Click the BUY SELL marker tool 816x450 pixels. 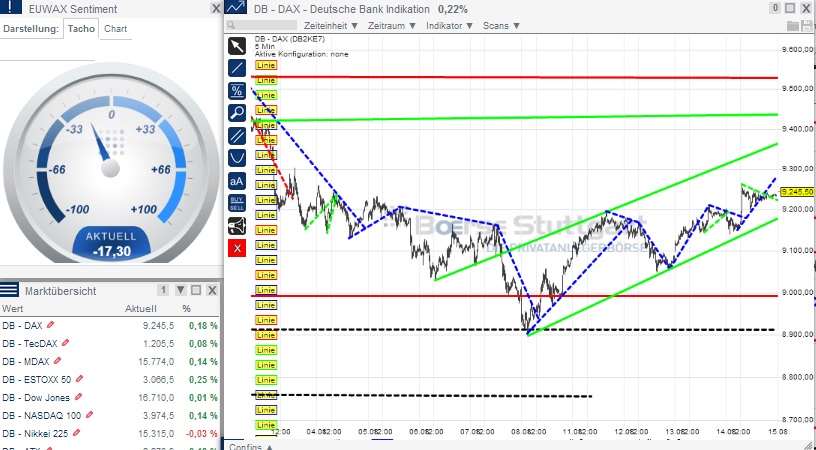coord(237,203)
